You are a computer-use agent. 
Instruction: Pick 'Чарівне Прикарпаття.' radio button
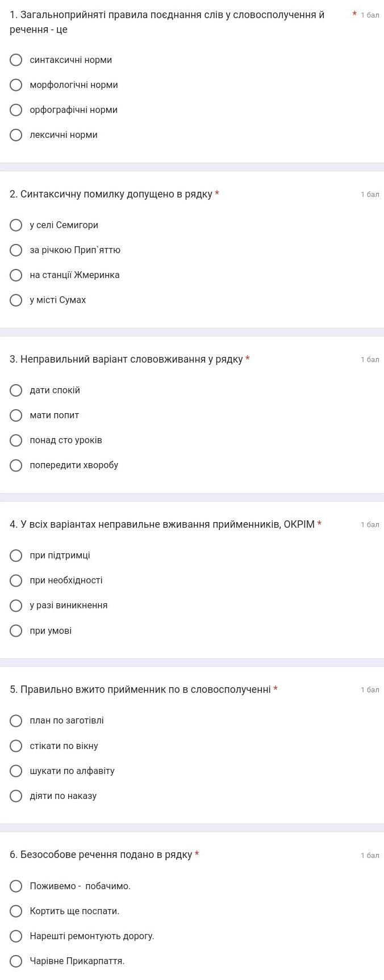click(x=16, y=961)
